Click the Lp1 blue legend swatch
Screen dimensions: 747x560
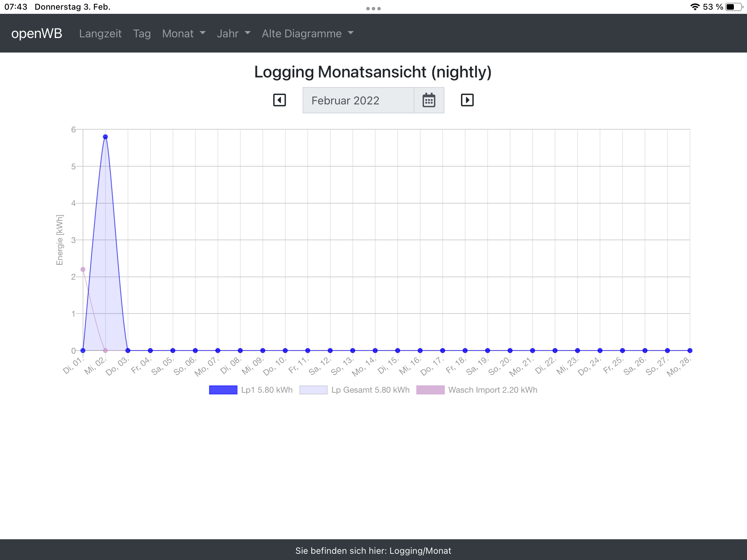tap(223, 390)
